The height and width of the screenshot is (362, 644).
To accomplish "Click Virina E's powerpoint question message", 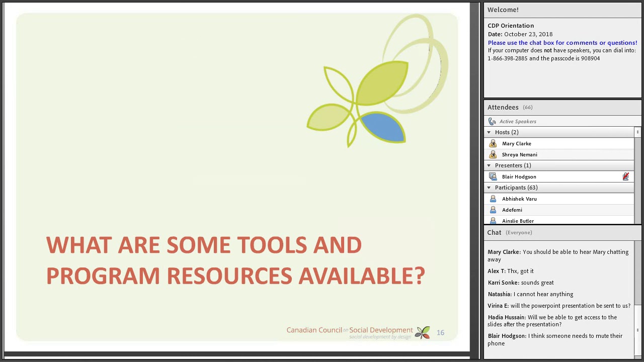I will point(559,306).
